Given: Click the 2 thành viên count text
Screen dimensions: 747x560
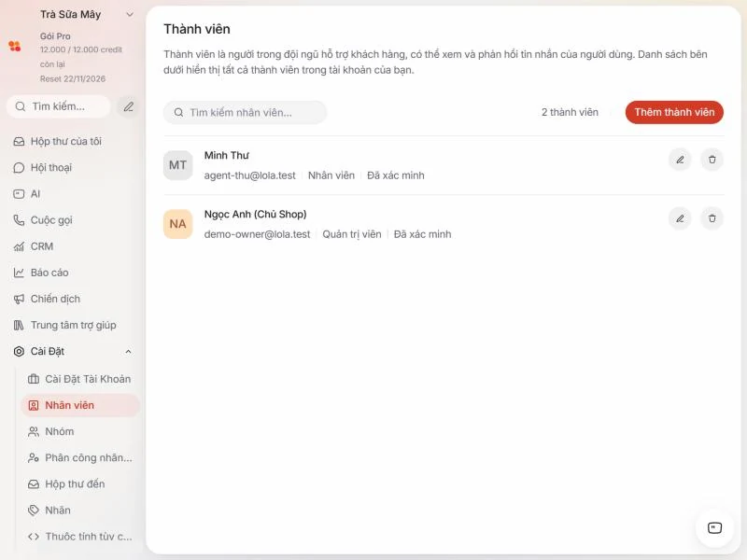Looking at the screenshot, I should (570, 112).
